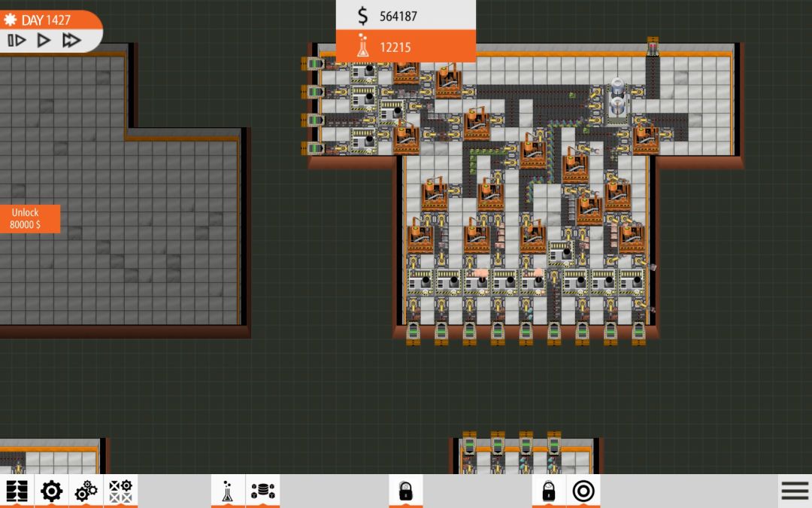Viewport: 812px width, 508px height.
Task: Open the research flask panel
Action: click(x=229, y=490)
